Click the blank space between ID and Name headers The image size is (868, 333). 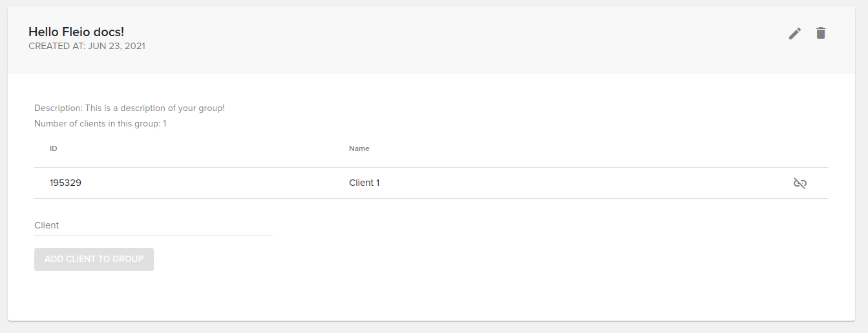[200, 148]
